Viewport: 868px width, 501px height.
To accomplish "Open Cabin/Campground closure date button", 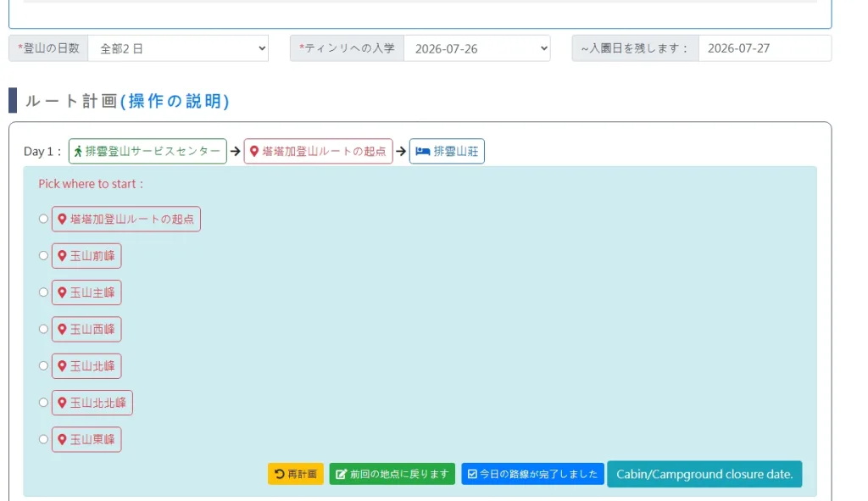I will [x=704, y=474].
